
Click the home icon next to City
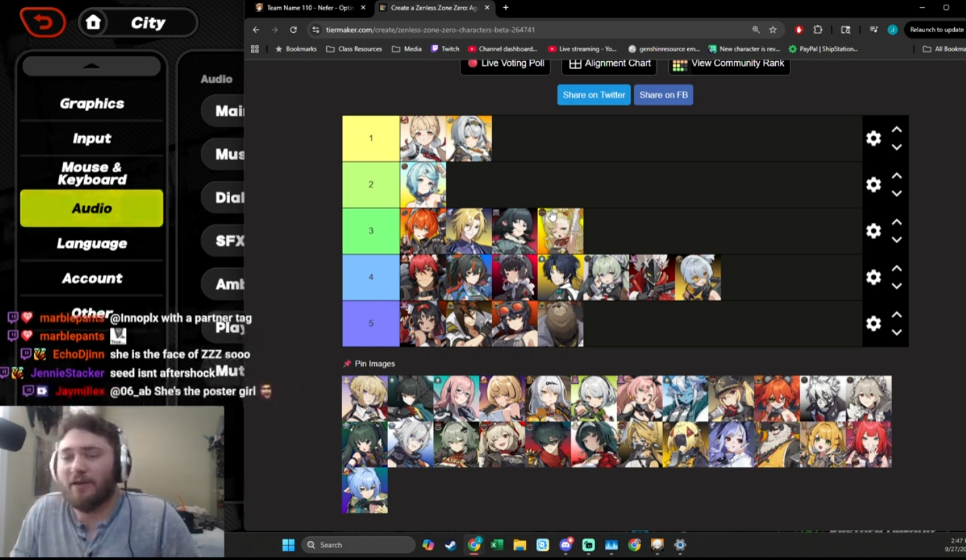click(x=93, y=22)
